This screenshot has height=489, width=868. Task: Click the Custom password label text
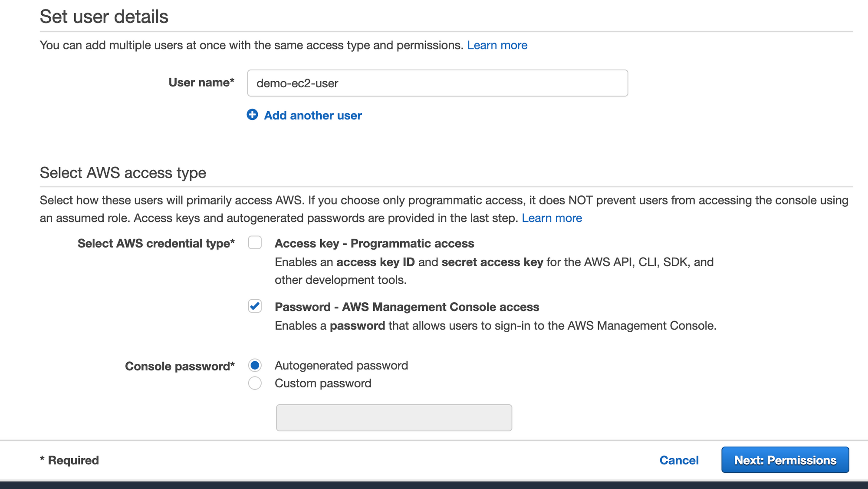(323, 383)
